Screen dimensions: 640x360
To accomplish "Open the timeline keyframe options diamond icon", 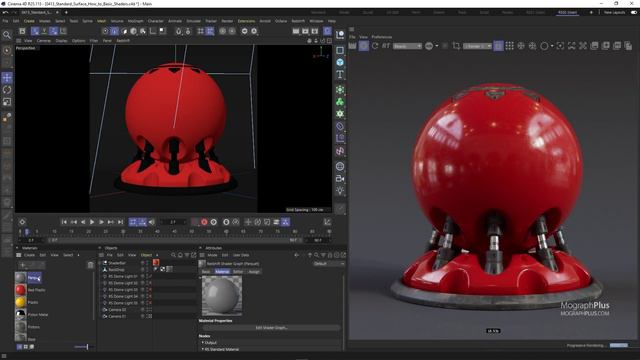I will pos(22,222).
